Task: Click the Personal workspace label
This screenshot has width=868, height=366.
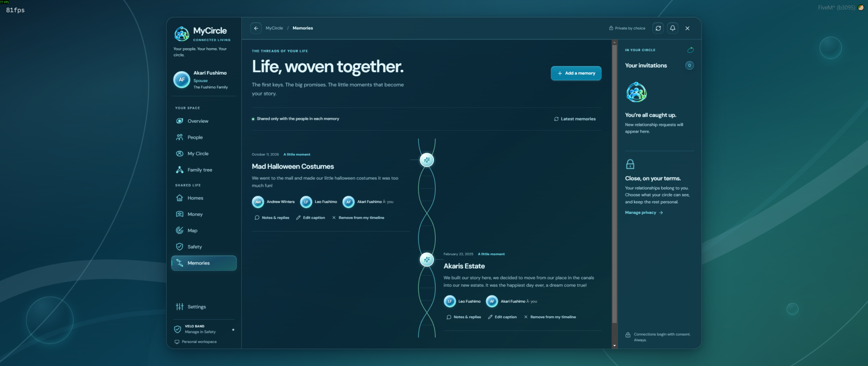Action: pyautogui.click(x=199, y=342)
